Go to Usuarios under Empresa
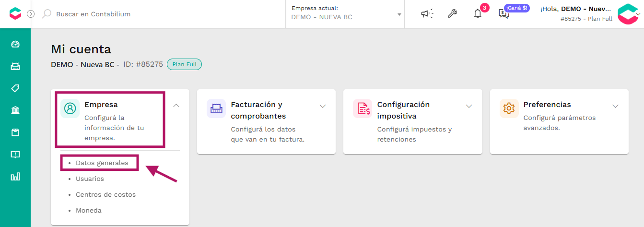The width and height of the screenshot is (644, 227). (x=90, y=179)
